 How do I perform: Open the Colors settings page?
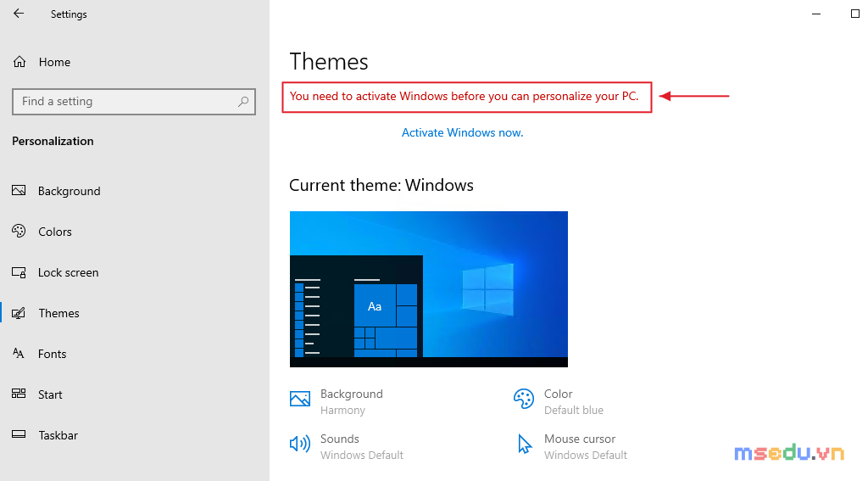coord(55,232)
